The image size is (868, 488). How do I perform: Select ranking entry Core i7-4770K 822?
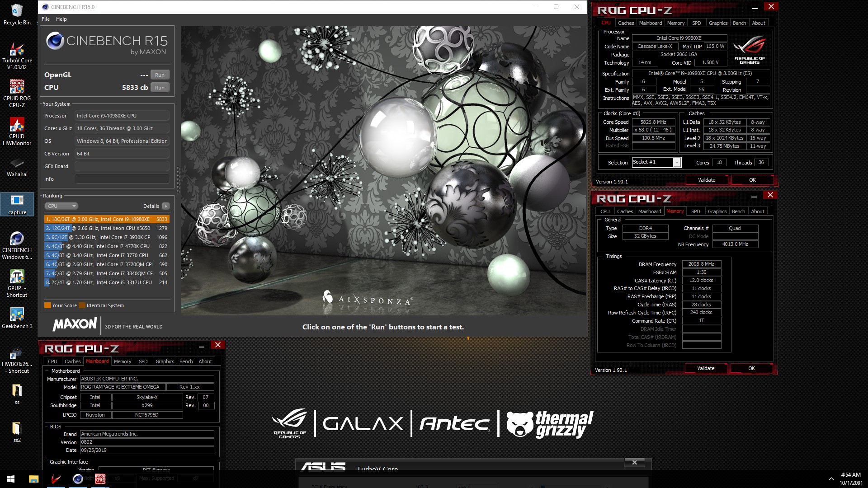point(107,246)
